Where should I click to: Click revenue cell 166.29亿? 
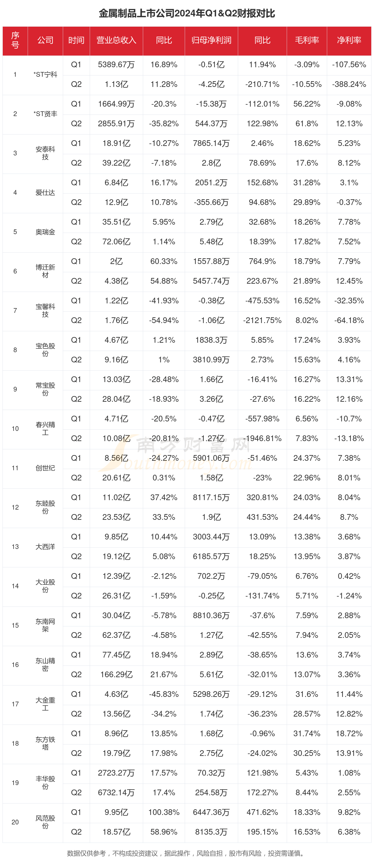(116, 674)
